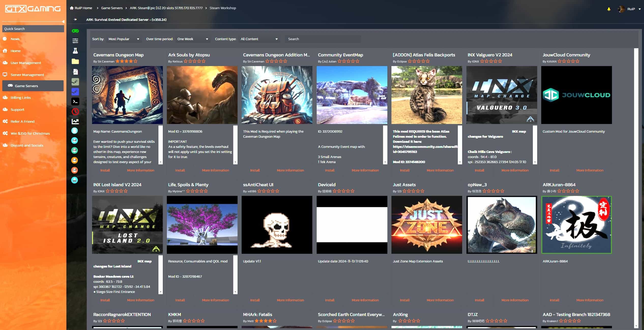644x330 pixels.
Task: Open Refer A Friend
Action: [22, 121]
